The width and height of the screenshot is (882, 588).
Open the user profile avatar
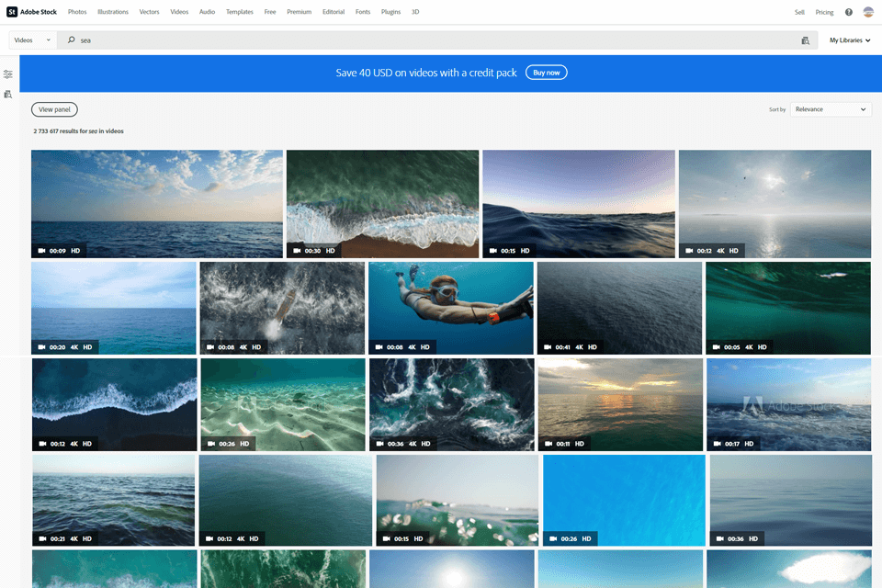point(868,12)
